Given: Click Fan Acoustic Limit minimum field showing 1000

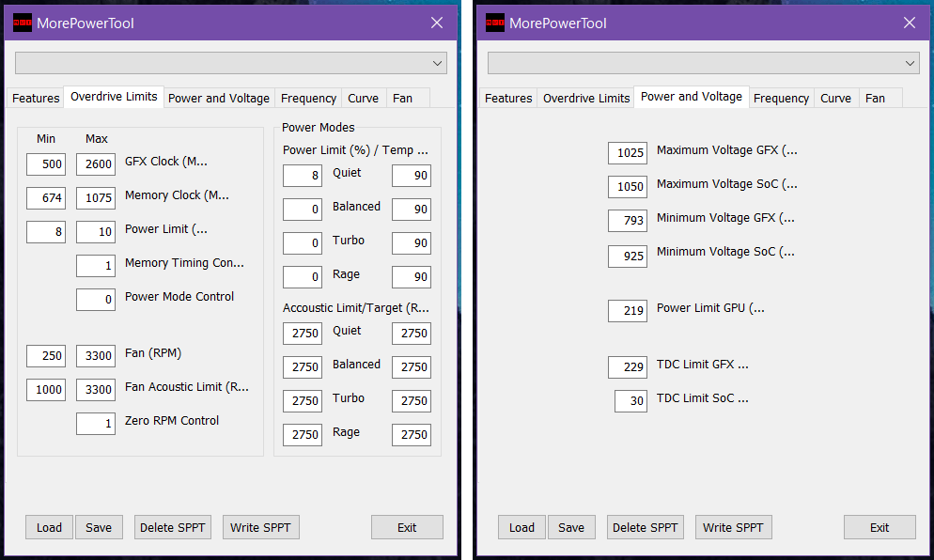Looking at the screenshot, I should tap(46, 390).
